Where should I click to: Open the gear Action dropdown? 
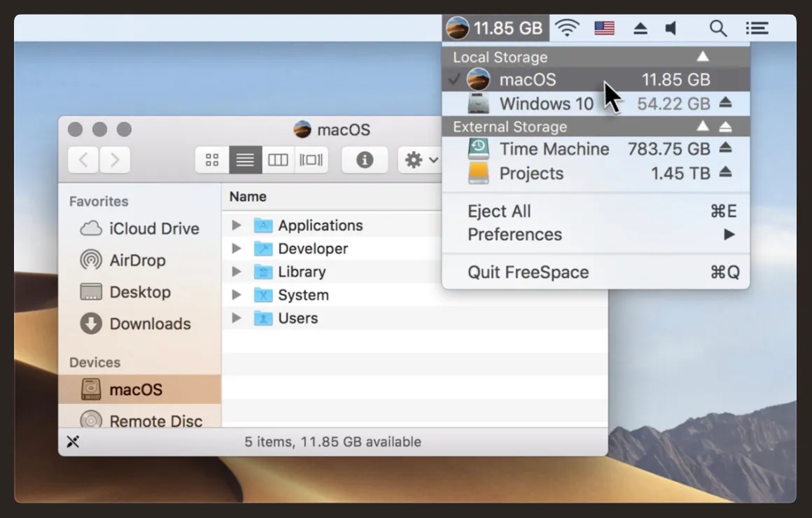coord(421,160)
